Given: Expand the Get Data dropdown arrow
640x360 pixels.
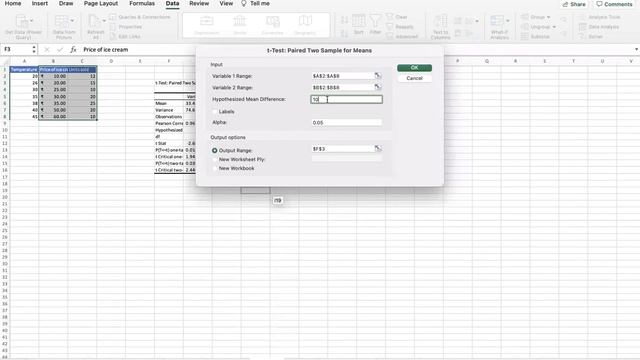Looking at the screenshot, I should pyautogui.click(x=32, y=21).
